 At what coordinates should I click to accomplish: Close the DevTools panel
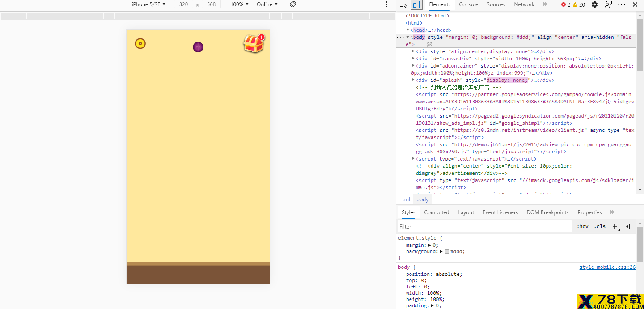pos(635,4)
